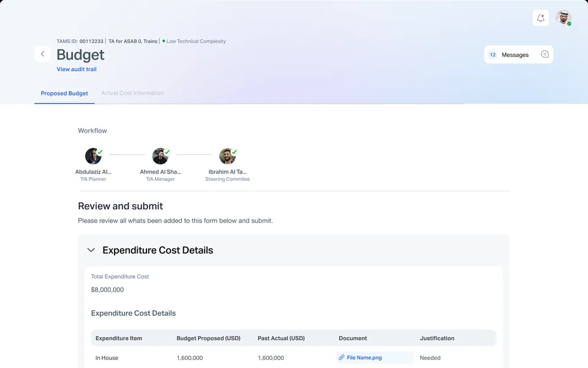588x368 pixels.
Task: Click the Workflow section label
Action: coord(92,131)
